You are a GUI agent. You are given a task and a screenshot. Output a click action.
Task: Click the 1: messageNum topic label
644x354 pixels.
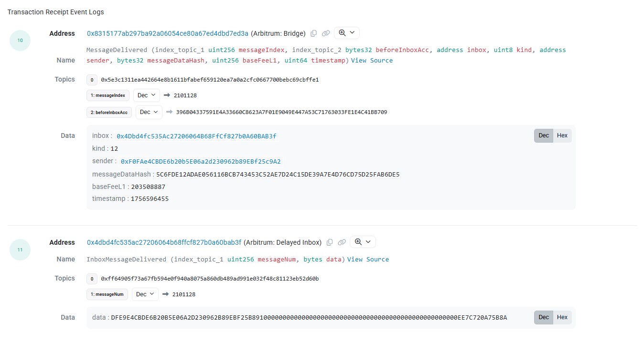pos(107,294)
